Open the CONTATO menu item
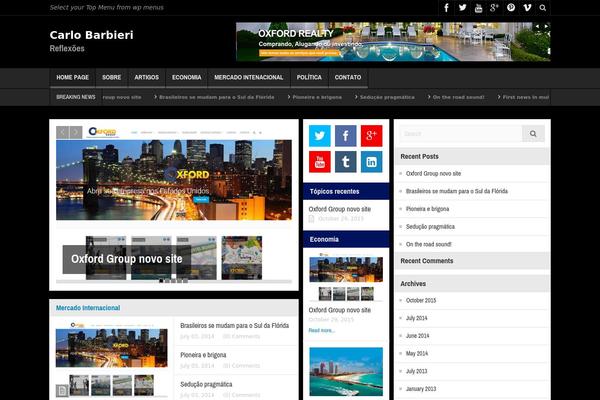 (348, 78)
